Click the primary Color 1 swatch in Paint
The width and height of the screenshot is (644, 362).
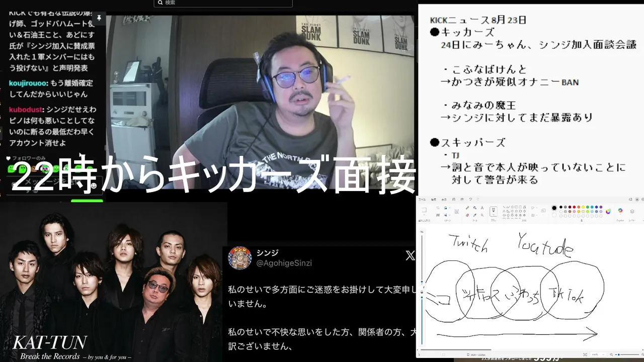(x=554, y=207)
